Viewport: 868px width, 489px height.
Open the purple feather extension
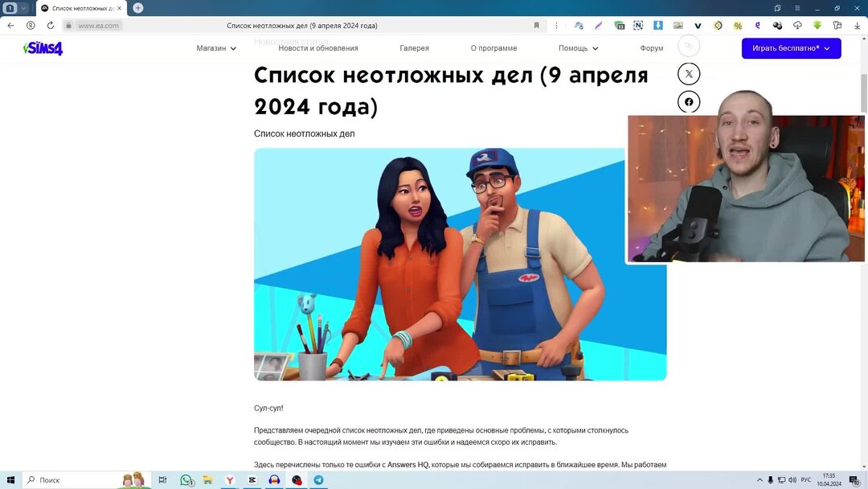click(x=599, y=26)
